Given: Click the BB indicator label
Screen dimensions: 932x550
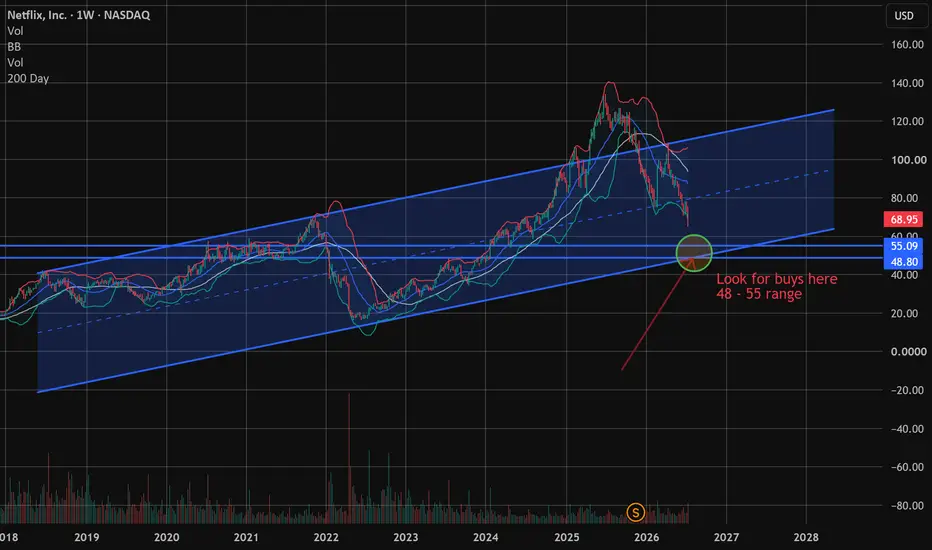Looking at the screenshot, I should [14, 46].
